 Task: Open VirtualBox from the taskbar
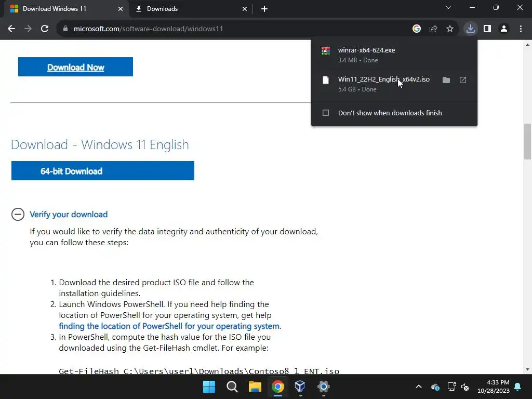[x=300, y=387]
